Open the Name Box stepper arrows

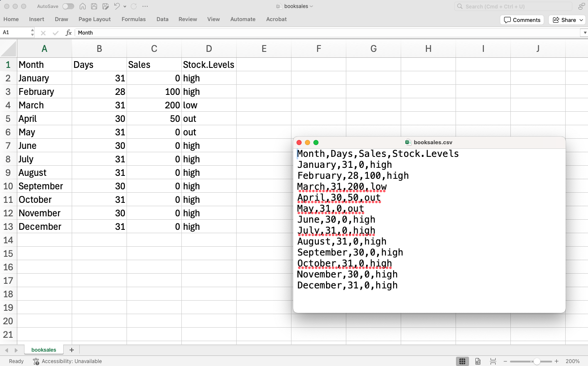click(32, 32)
